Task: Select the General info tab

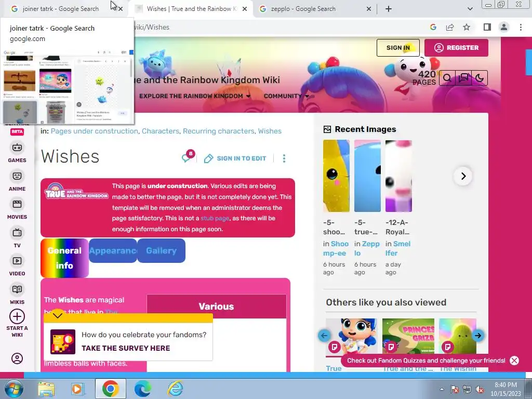Action: (64, 258)
